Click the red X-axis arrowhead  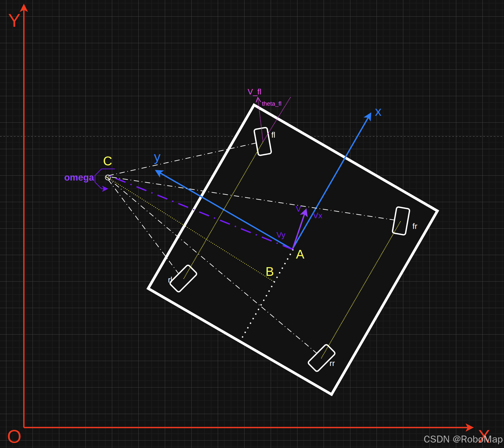point(470,427)
